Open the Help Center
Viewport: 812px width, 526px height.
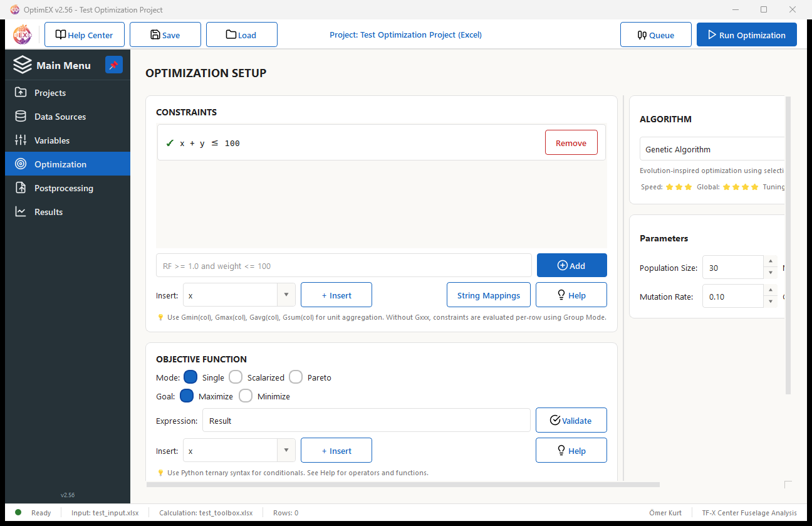(x=84, y=34)
